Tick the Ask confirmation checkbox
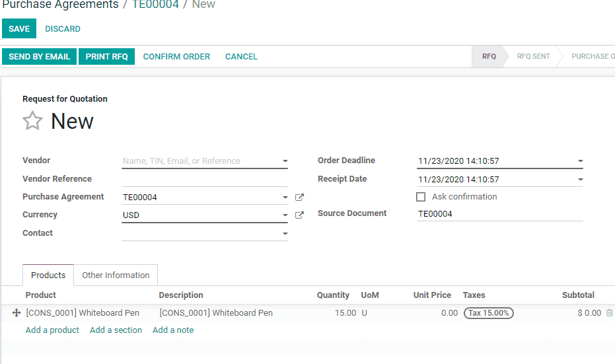 coord(420,197)
